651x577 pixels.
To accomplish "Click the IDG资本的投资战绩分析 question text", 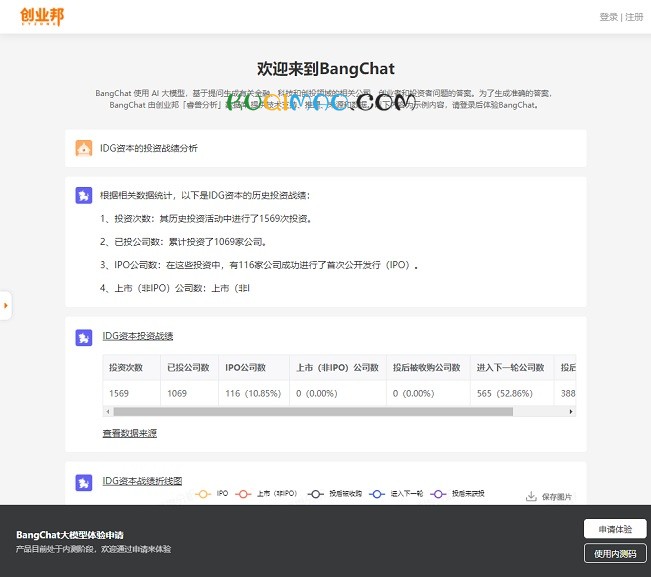I will [x=149, y=148].
